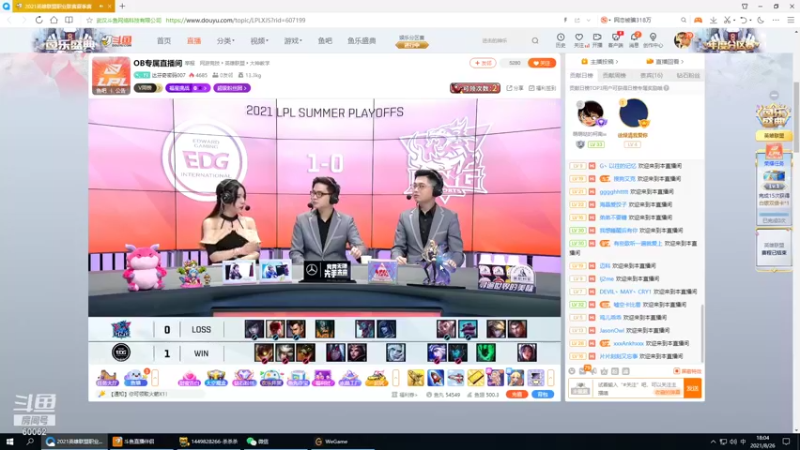Select the airplane gift icon in gift bar

tap(456, 378)
